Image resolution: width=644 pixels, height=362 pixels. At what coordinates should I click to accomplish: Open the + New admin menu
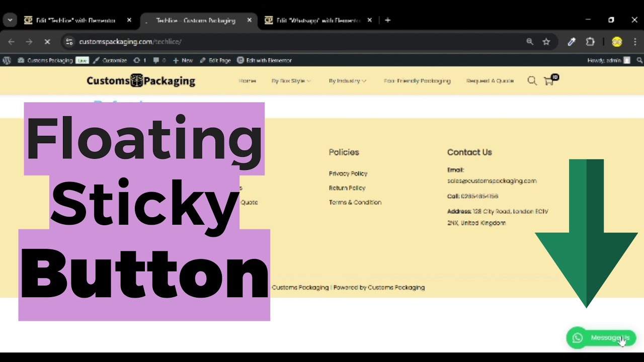183,60
